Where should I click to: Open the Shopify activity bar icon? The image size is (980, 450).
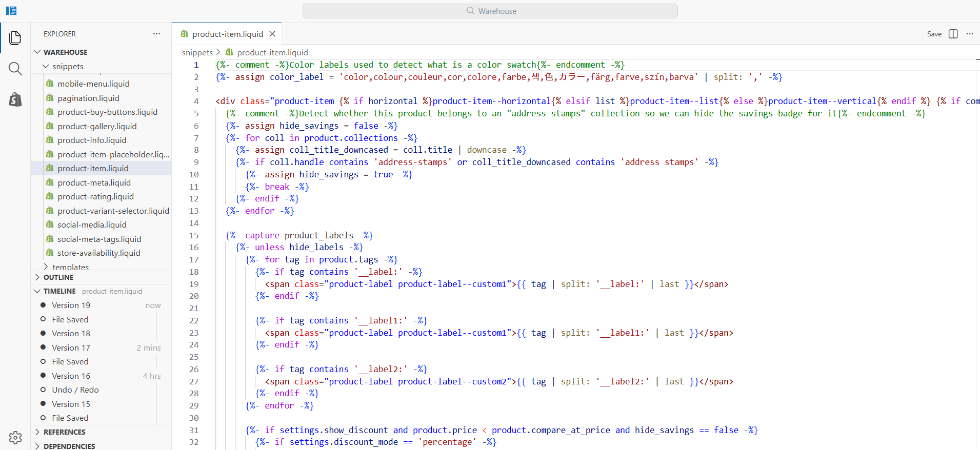[15, 99]
